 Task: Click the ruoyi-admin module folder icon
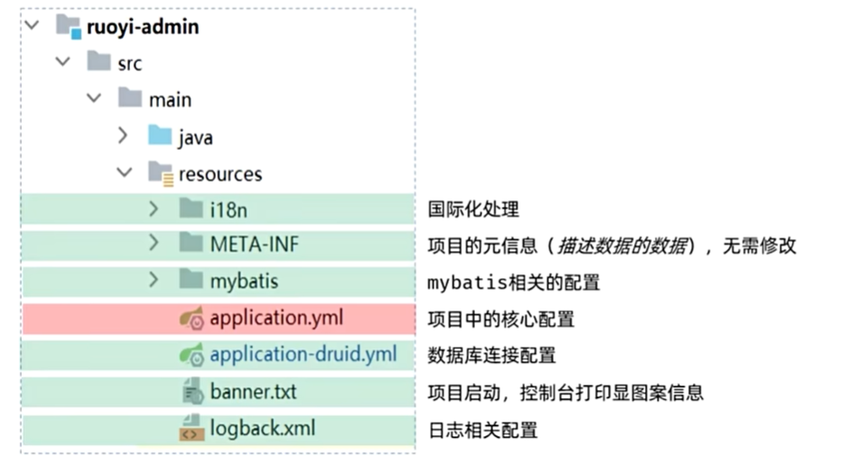(69, 26)
